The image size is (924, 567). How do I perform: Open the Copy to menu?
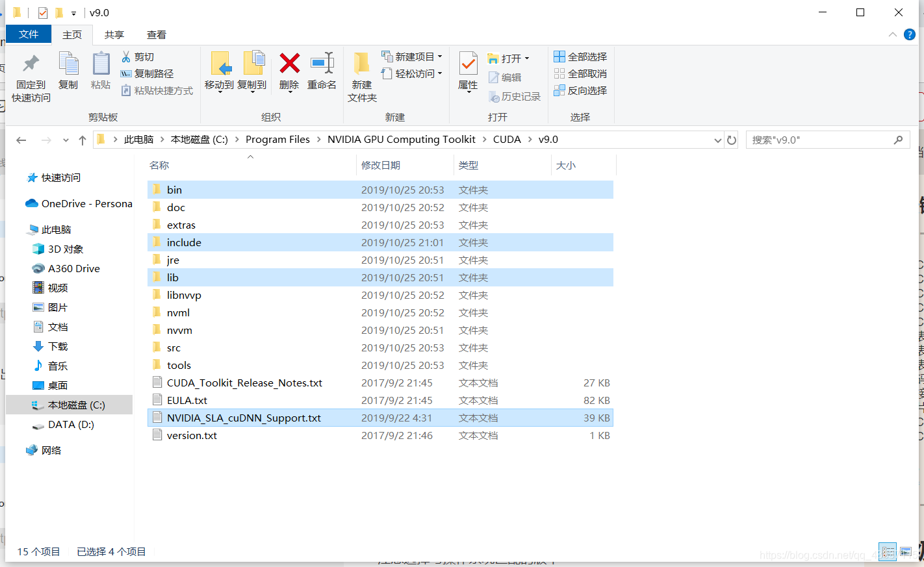point(252,72)
